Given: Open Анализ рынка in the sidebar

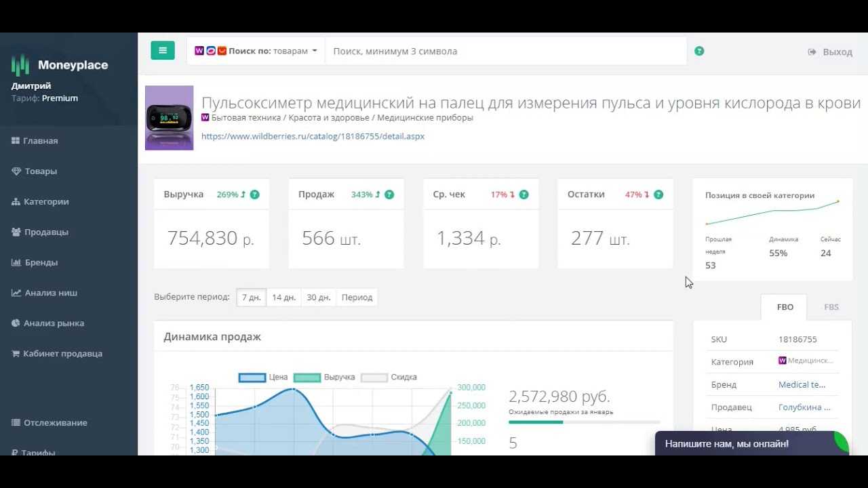Looking at the screenshot, I should [x=54, y=323].
